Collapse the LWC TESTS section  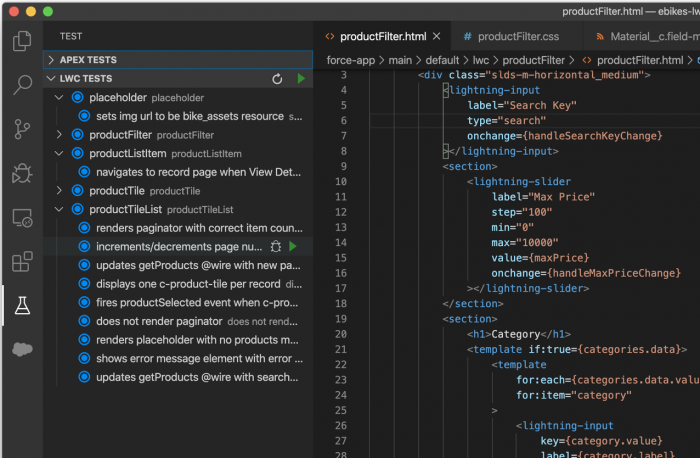(51, 79)
